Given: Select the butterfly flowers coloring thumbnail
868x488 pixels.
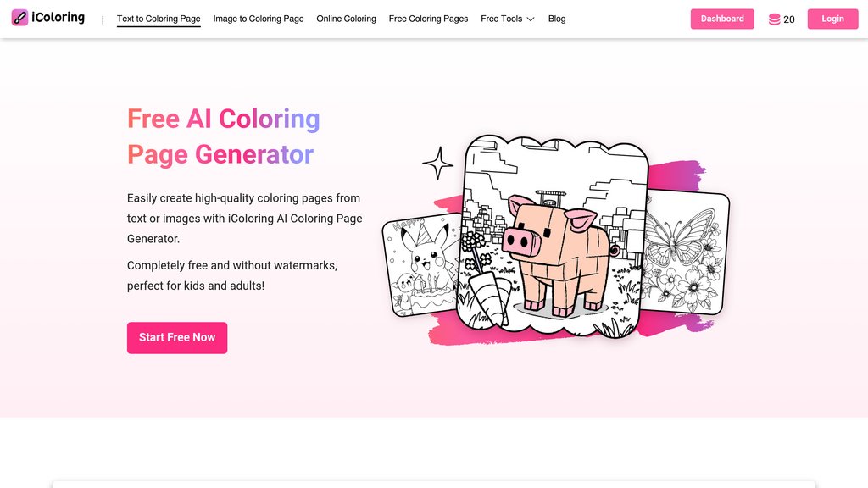Looking at the screenshot, I should point(685,252).
